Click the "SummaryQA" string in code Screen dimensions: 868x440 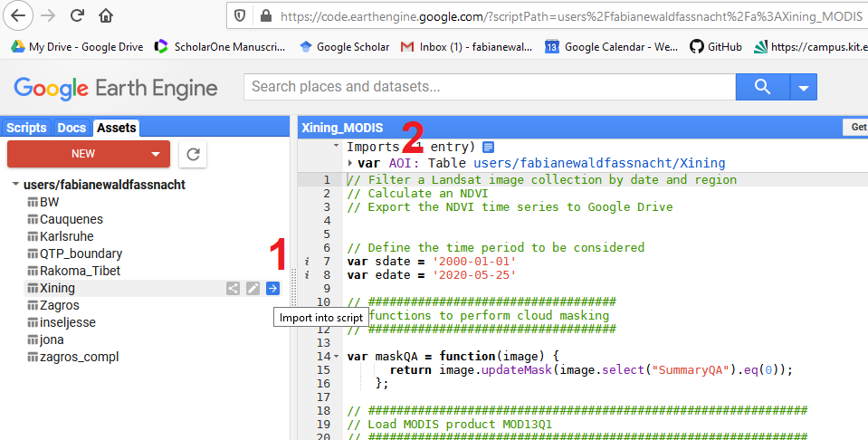pos(691,369)
